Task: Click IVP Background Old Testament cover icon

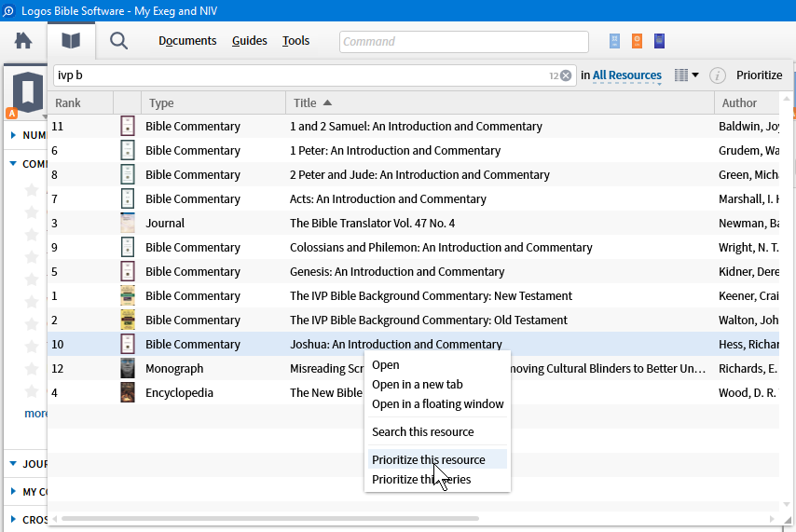Action: tap(128, 320)
